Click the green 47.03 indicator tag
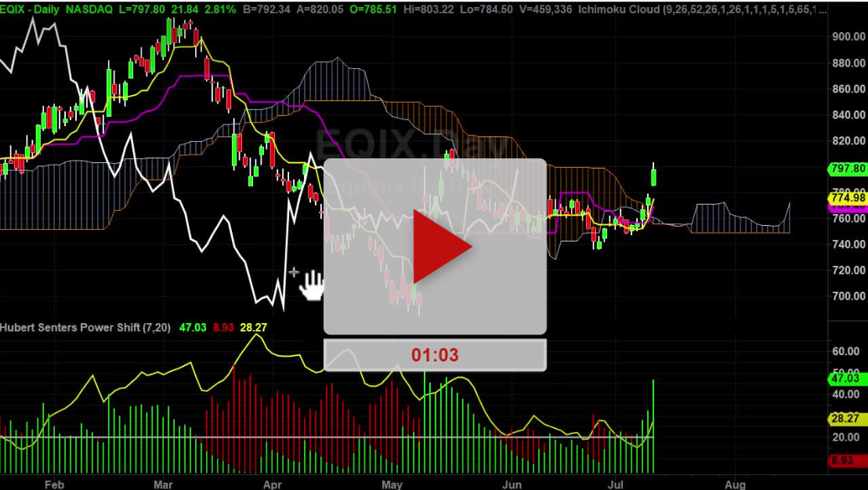Viewport: 868px width, 490px height. [847, 378]
